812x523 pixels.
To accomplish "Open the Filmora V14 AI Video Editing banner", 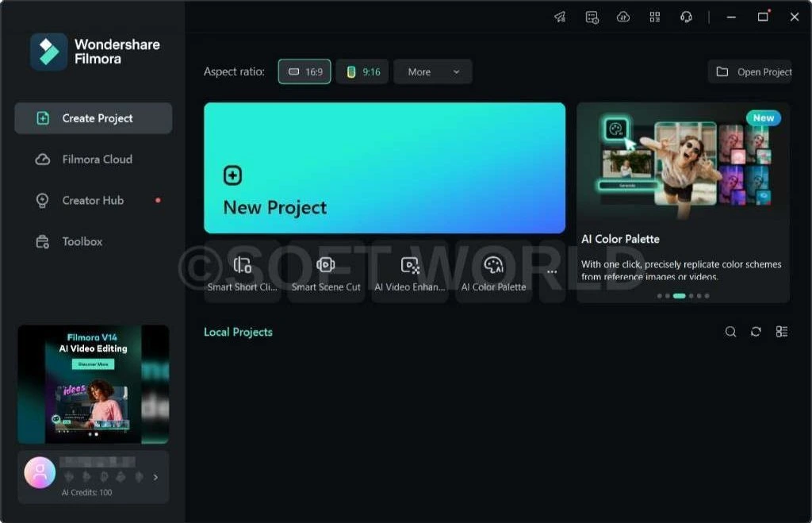I will pos(94,384).
